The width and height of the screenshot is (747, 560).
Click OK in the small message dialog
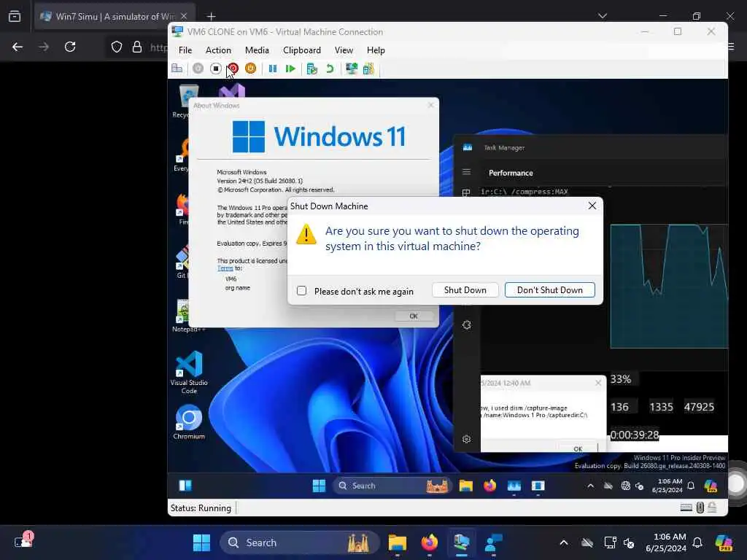point(578,448)
